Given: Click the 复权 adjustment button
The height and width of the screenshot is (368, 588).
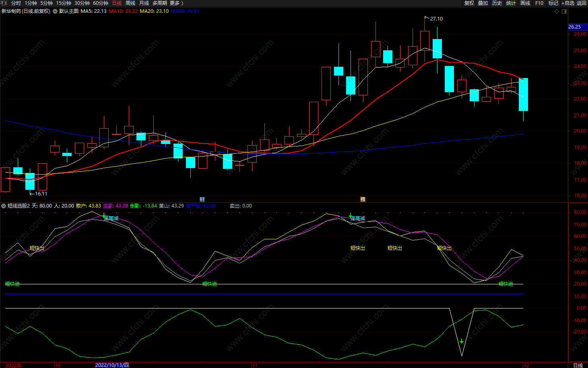Looking at the screenshot, I should (x=469, y=3).
